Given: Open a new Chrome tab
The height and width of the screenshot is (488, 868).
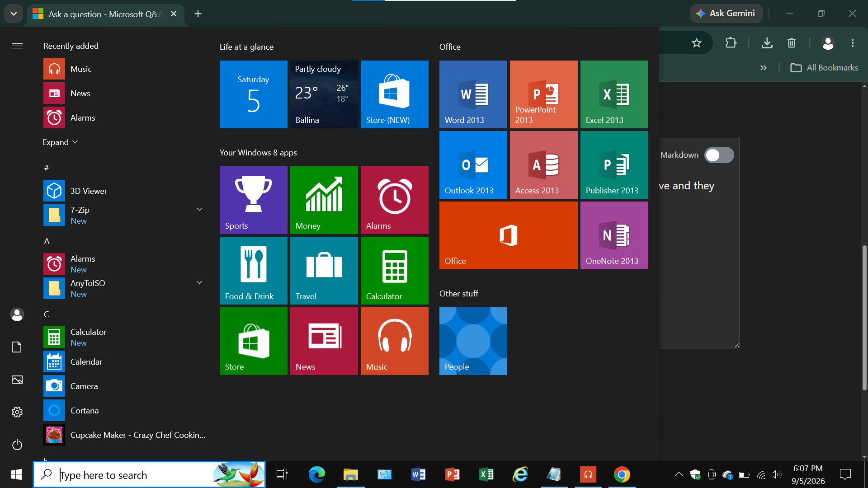Looking at the screenshot, I should [198, 14].
